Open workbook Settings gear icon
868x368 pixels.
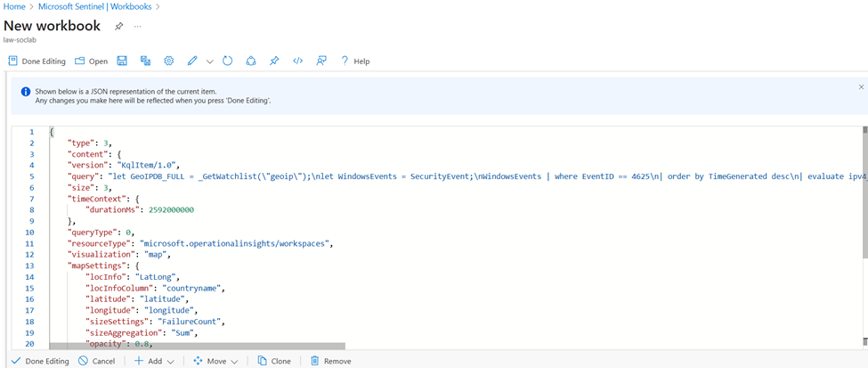pos(169,61)
